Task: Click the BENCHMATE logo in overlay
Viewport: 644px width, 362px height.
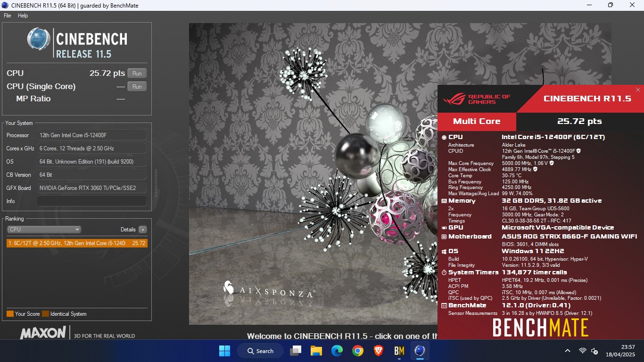Action: click(x=540, y=328)
